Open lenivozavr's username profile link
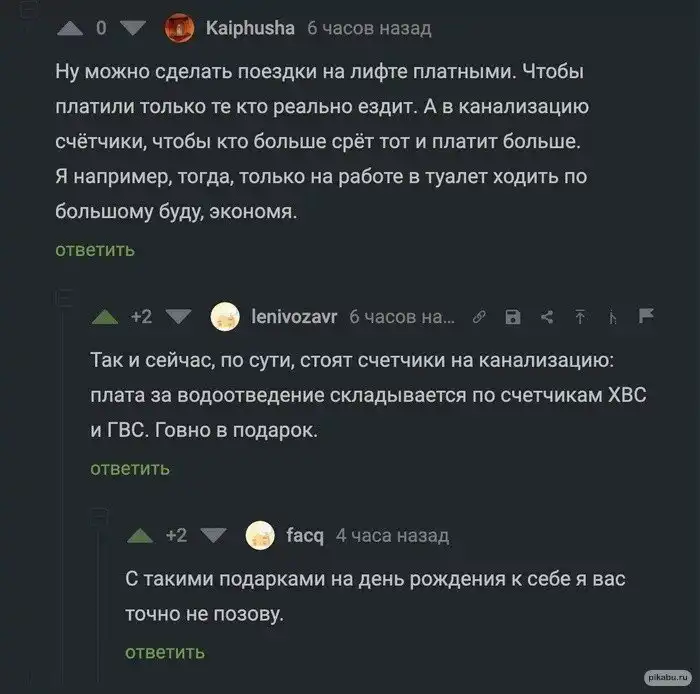Screen dimensions: 700x694 click(x=294, y=317)
